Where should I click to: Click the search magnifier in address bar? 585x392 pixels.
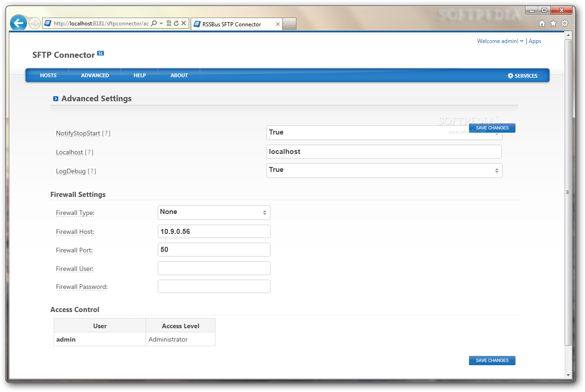154,23
